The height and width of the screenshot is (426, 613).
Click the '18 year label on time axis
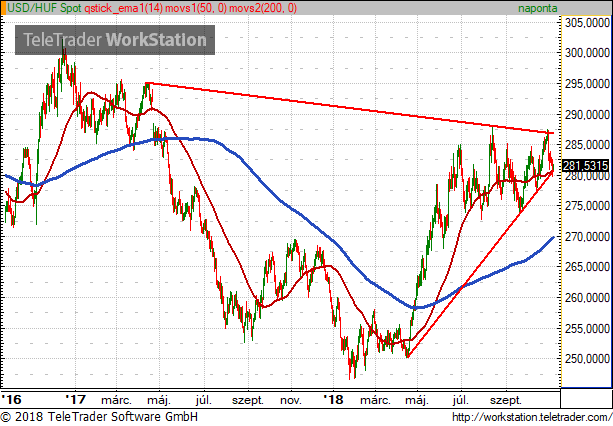[x=333, y=399]
